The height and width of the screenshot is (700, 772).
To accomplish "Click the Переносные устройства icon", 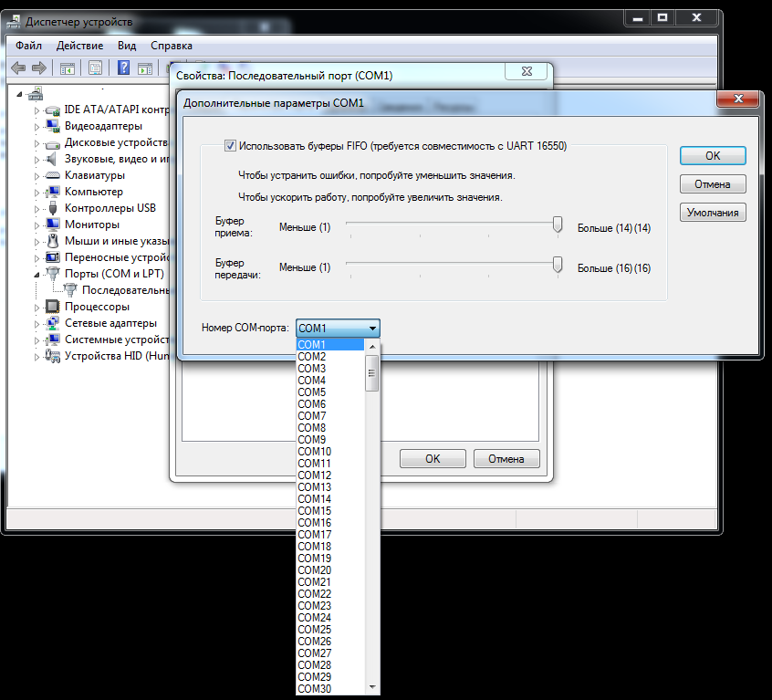I will [52, 257].
